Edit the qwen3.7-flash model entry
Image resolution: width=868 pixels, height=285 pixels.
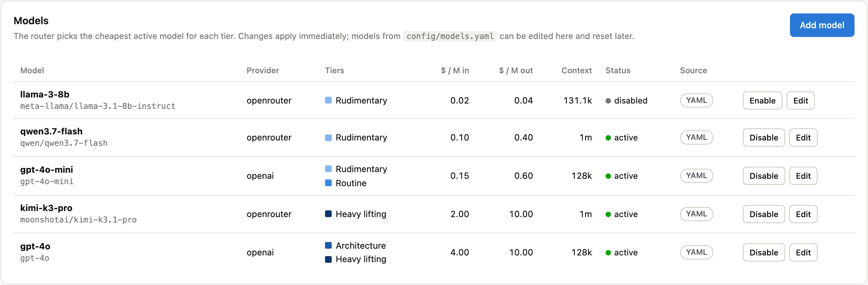[x=803, y=137]
